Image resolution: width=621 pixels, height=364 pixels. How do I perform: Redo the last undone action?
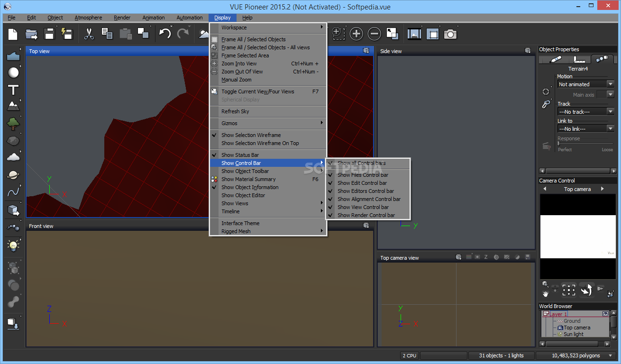coord(183,34)
